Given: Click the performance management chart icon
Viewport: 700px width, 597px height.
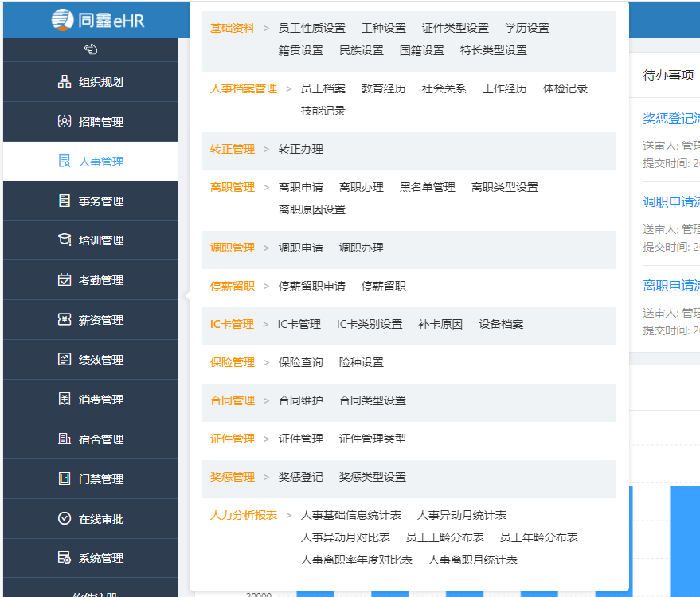Looking at the screenshot, I should (65, 360).
